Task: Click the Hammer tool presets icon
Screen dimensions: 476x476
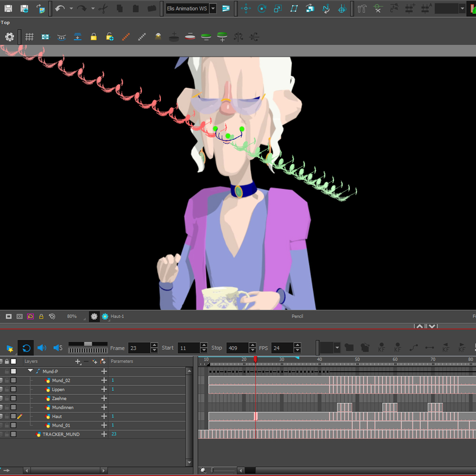Action: [362, 9]
